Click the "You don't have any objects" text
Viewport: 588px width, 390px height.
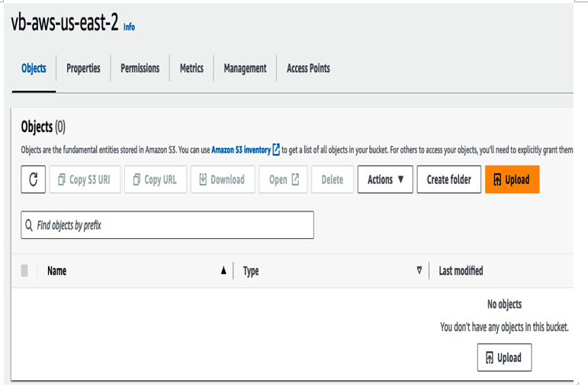pyautogui.click(x=504, y=327)
